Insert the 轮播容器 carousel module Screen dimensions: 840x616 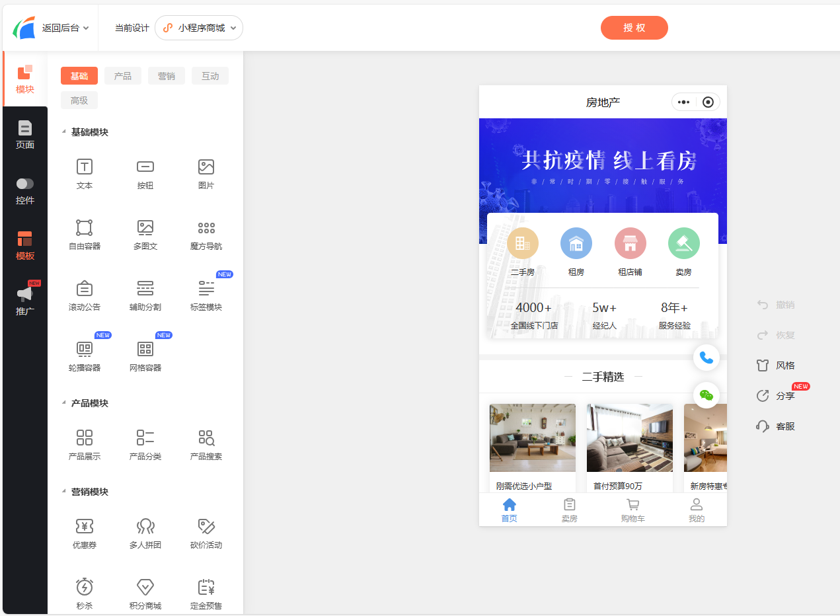coord(85,356)
